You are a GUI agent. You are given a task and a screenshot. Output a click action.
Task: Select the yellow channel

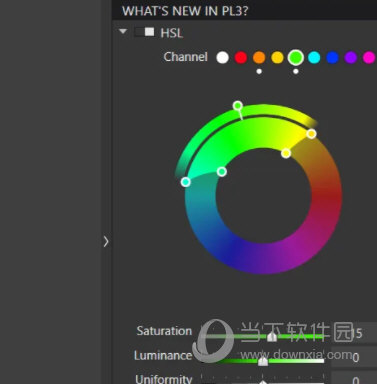coord(277,57)
